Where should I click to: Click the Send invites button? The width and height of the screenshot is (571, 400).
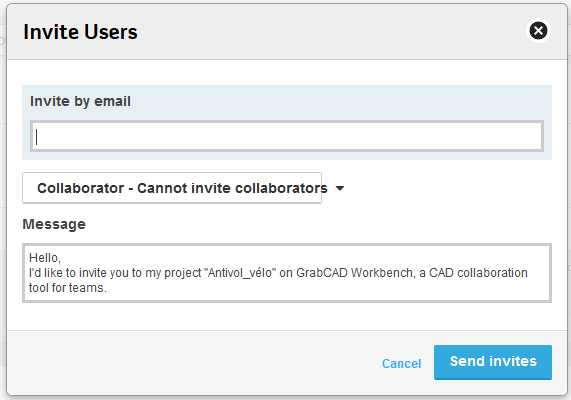(x=493, y=362)
